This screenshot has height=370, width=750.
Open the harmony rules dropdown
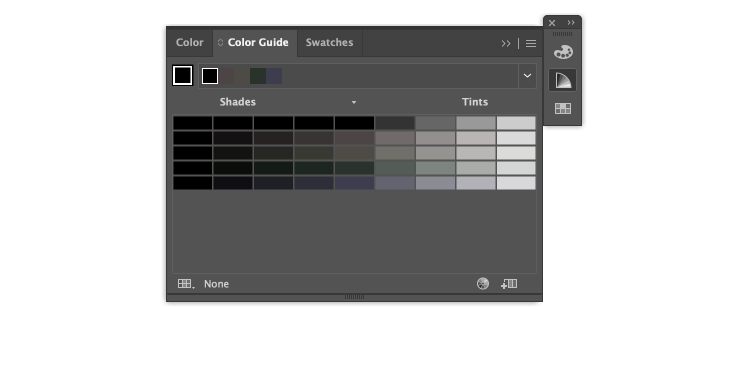pos(527,76)
